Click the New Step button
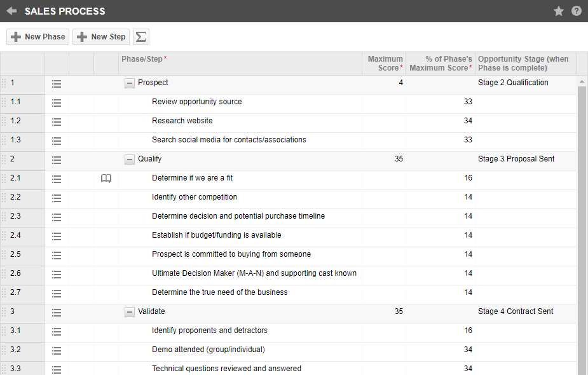588x375 pixels. click(101, 37)
